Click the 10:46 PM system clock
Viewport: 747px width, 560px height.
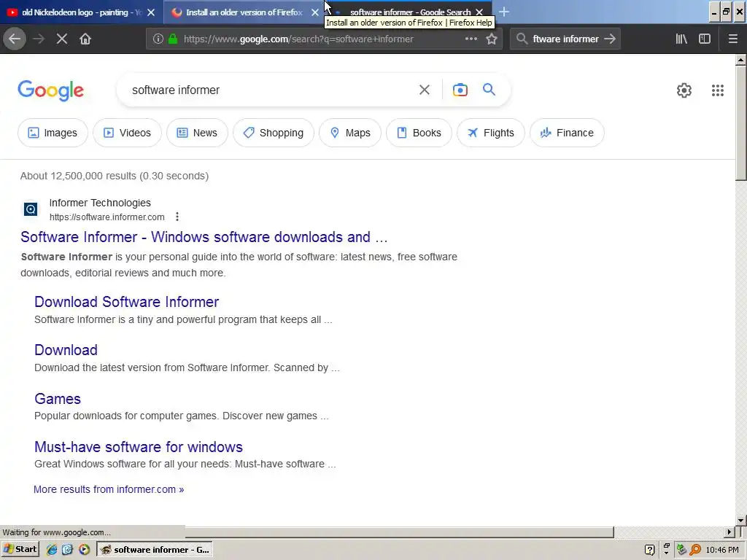pos(722,550)
